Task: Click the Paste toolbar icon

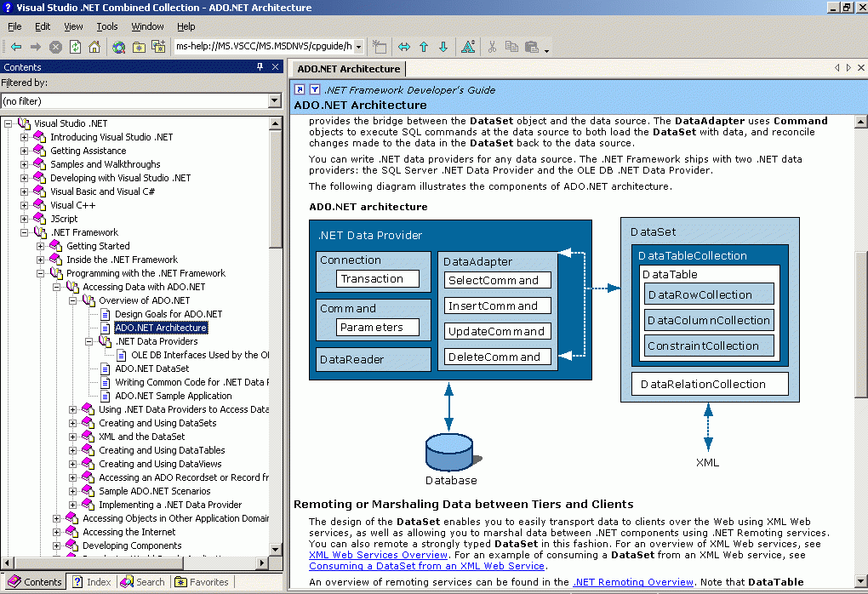Action: pyautogui.click(x=531, y=47)
